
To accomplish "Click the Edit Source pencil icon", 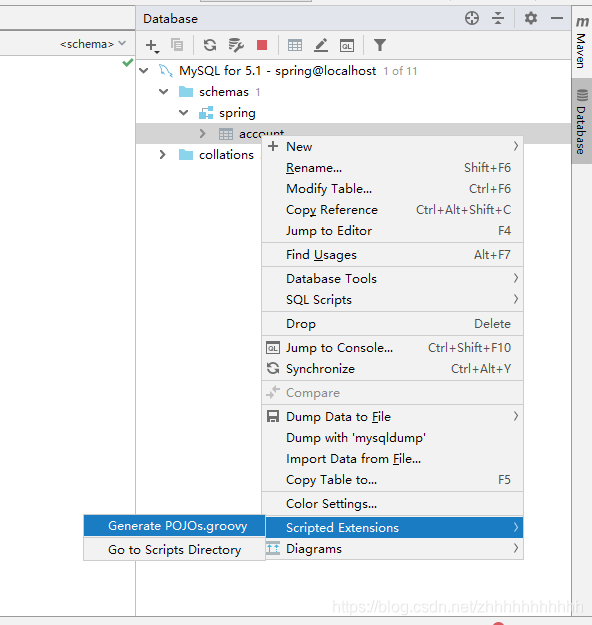I will click(x=321, y=45).
